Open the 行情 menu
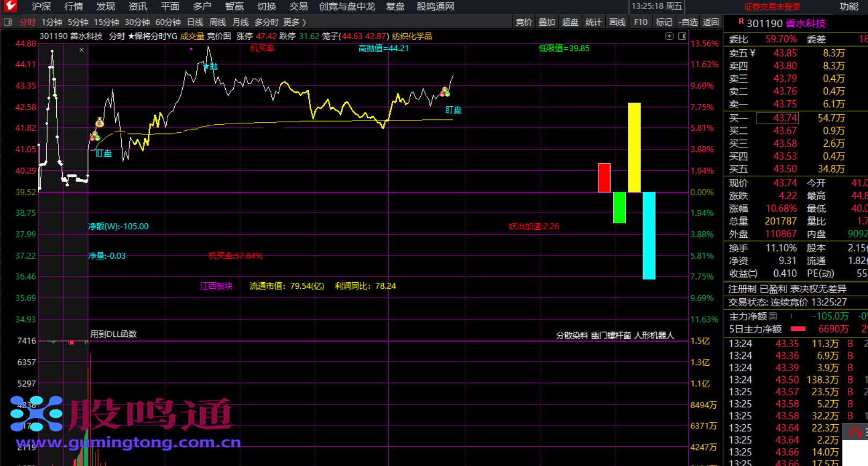 73,6
